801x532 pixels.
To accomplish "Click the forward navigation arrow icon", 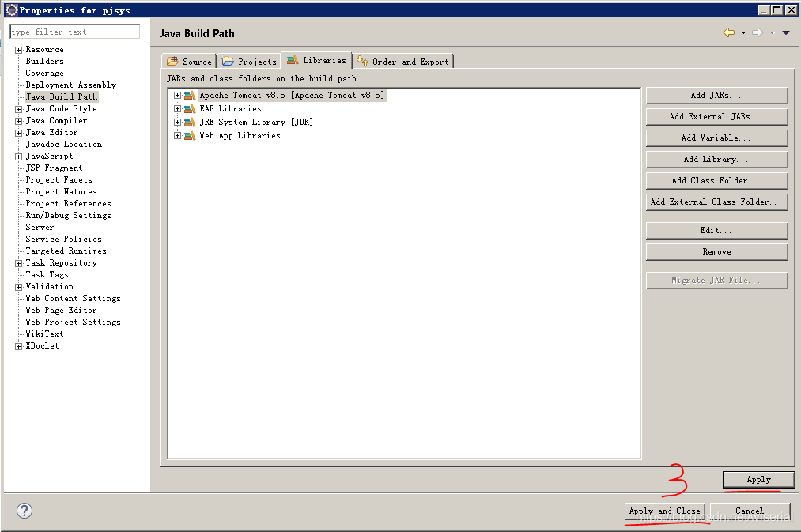I will pos(758,32).
